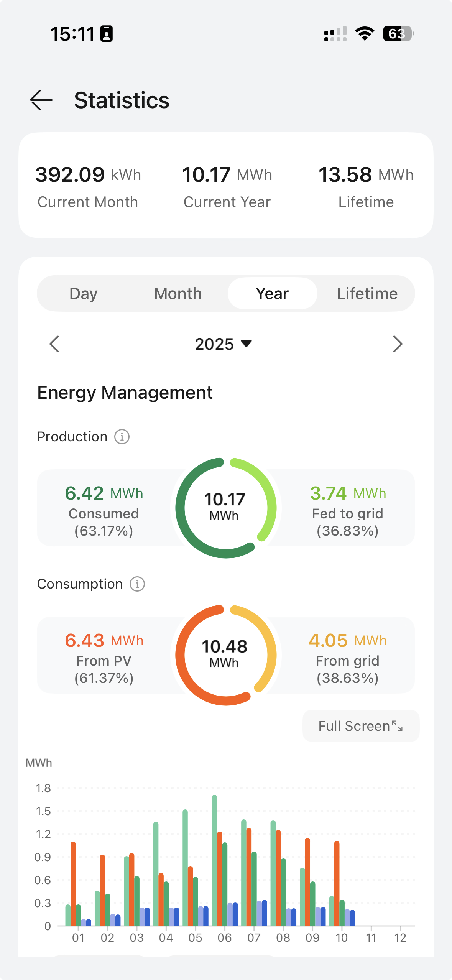
Task: Tap the Consumption donut chart showing 10.48 MWh
Action: pyautogui.click(x=226, y=655)
